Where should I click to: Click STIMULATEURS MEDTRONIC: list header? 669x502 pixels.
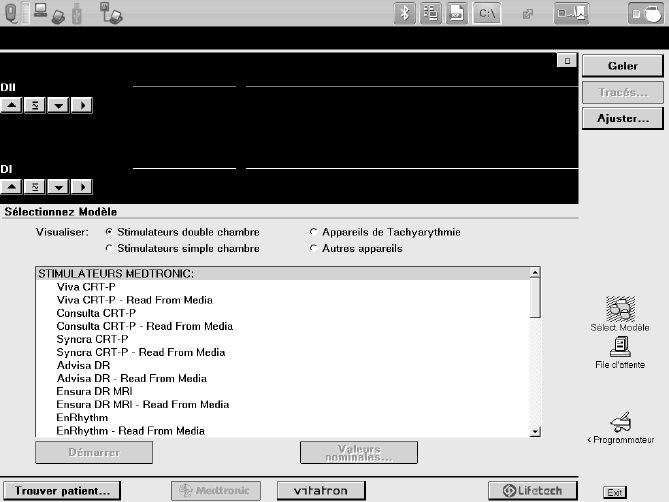point(282,273)
